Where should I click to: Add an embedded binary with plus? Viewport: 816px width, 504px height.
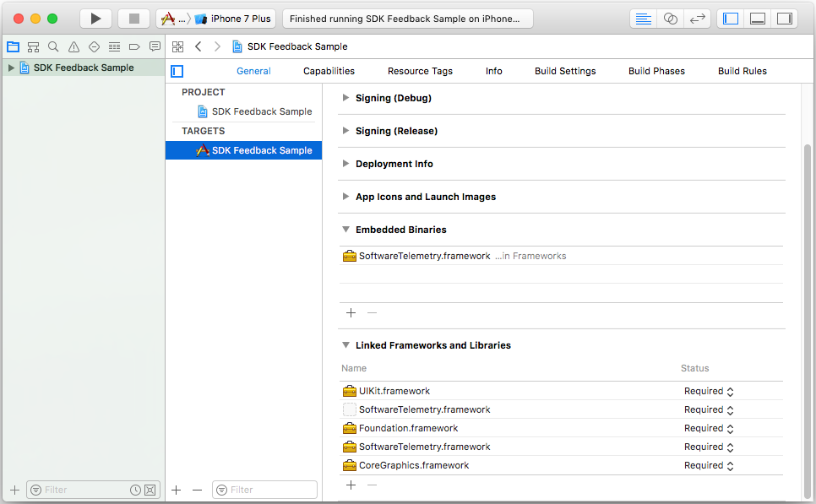(351, 313)
